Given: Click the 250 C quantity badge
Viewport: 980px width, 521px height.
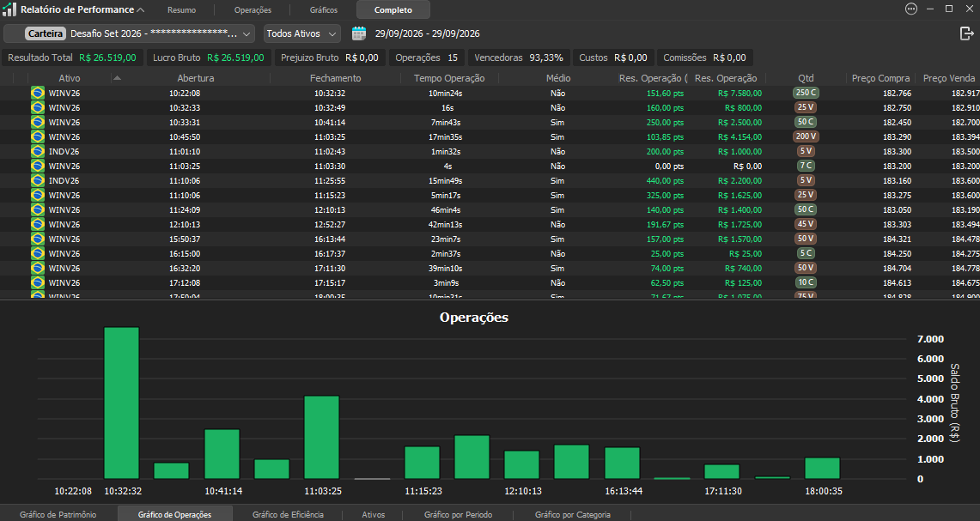Looking at the screenshot, I should click(x=807, y=93).
